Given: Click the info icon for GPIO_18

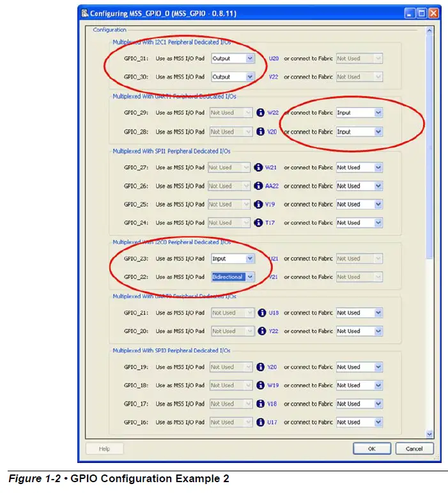Looking at the screenshot, I should tap(260, 385).
